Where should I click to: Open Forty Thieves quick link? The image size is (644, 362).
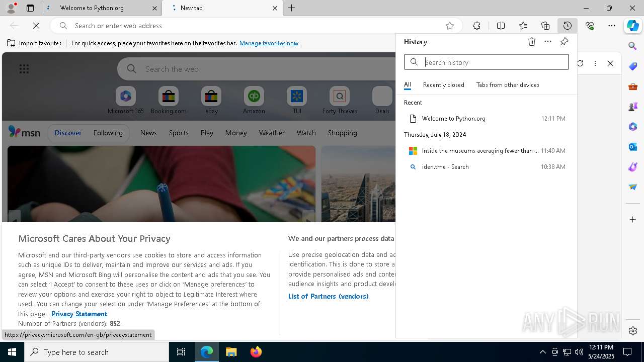click(340, 101)
